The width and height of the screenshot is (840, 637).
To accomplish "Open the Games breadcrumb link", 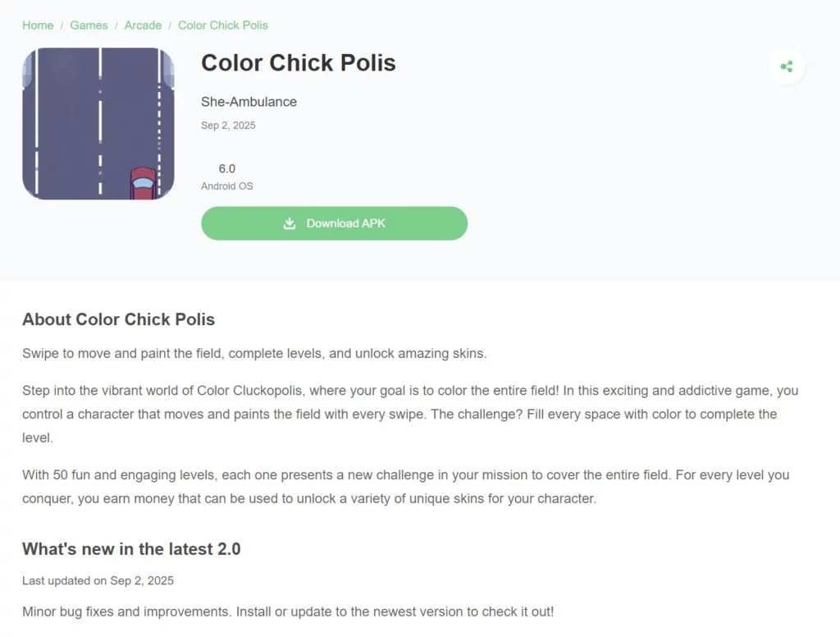I will point(89,25).
